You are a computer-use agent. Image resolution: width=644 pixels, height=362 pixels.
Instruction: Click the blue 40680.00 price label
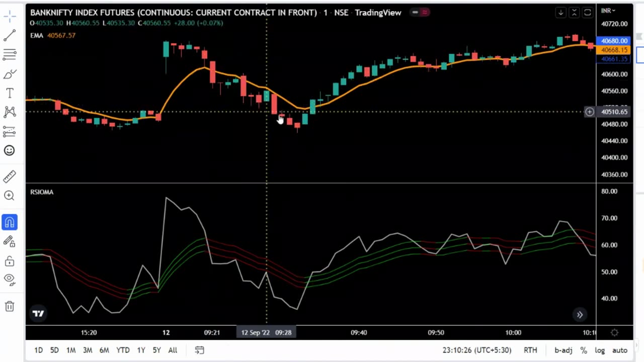pyautogui.click(x=613, y=41)
